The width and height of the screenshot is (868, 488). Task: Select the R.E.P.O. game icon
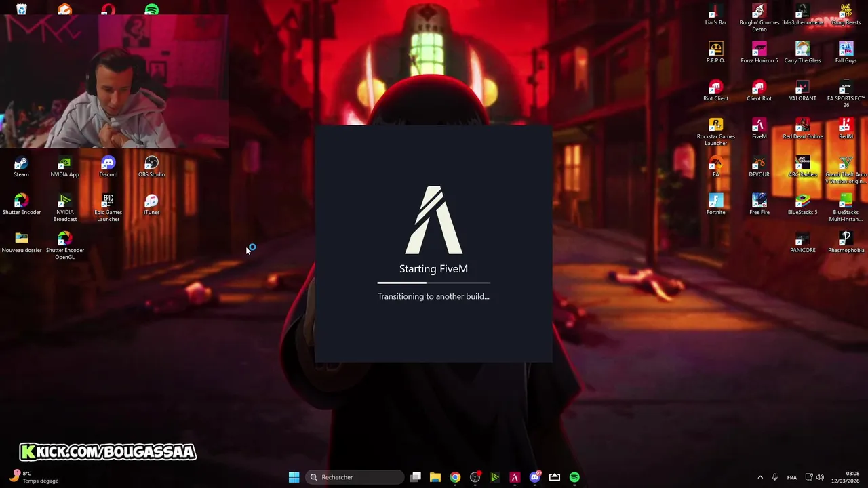click(x=715, y=53)
